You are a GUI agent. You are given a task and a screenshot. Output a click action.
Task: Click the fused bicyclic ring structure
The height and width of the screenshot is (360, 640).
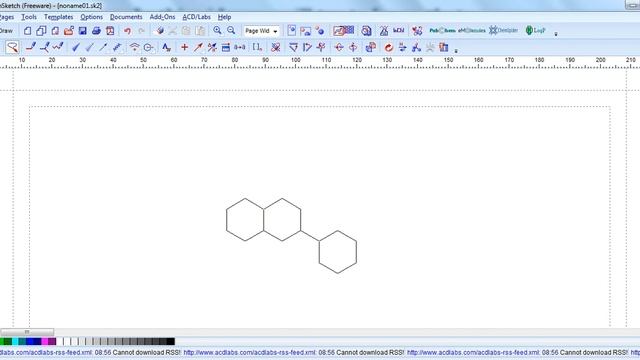pyautogui.click(x=264, y=220)
